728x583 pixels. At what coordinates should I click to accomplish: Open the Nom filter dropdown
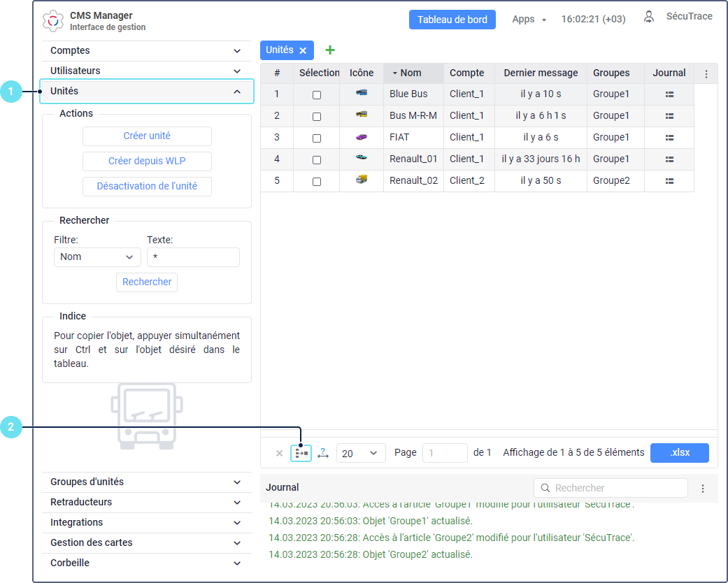(97, 257)
